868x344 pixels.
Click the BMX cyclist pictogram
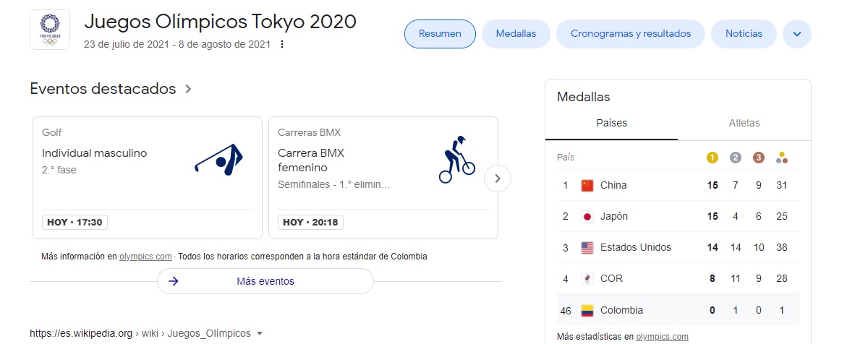click(456, 159)
